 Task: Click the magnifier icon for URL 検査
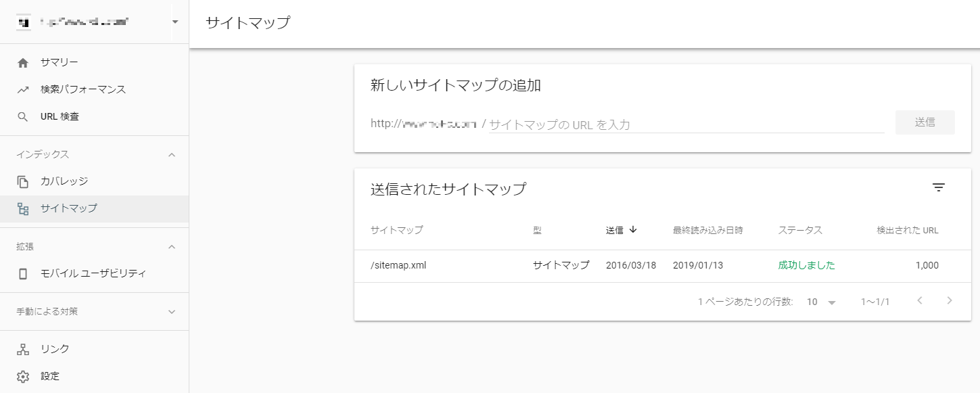point(23,117)
